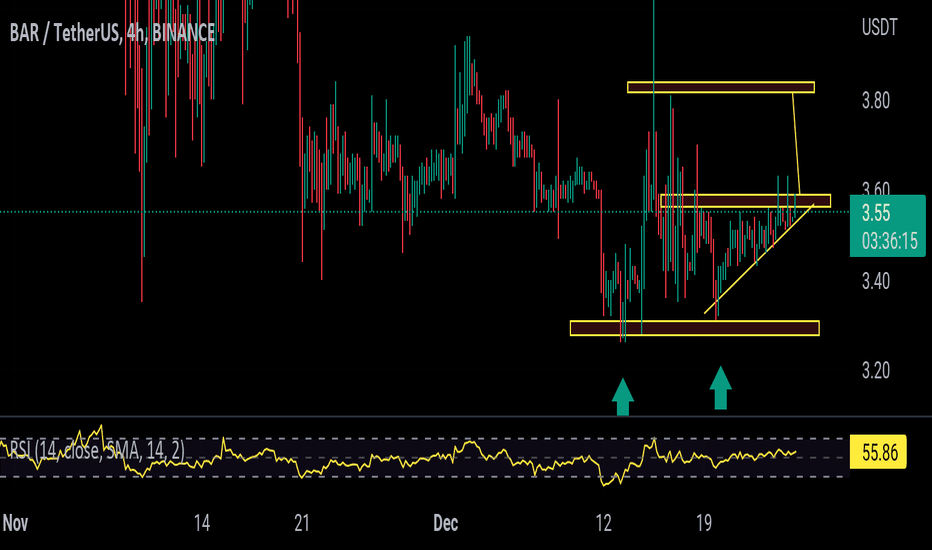Click the 14 date label

tap(202, 523)
